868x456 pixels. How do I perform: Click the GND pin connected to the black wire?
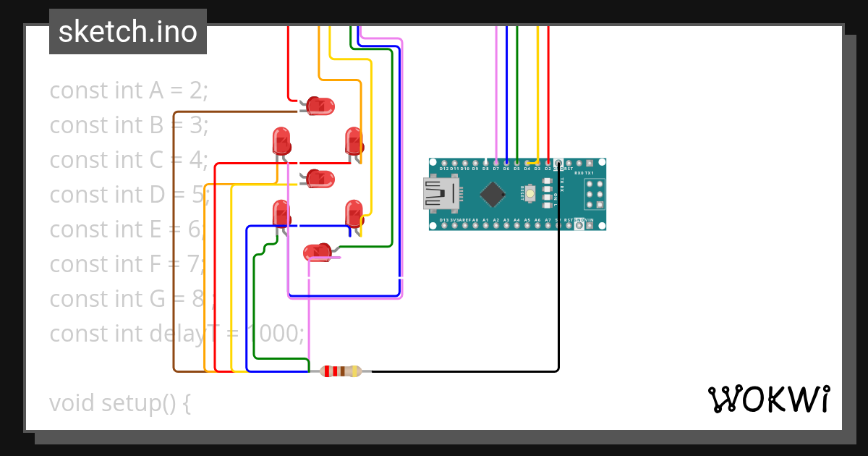coord(558,163)
